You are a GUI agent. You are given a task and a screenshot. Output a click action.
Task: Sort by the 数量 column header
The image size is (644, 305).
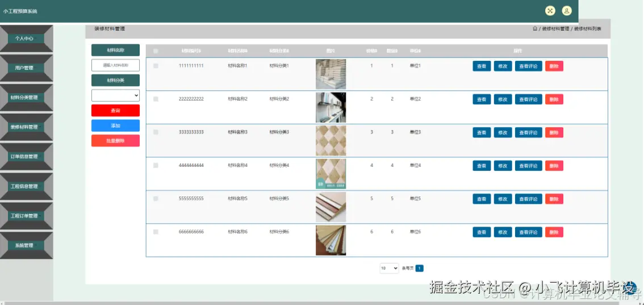click(392, 51)
